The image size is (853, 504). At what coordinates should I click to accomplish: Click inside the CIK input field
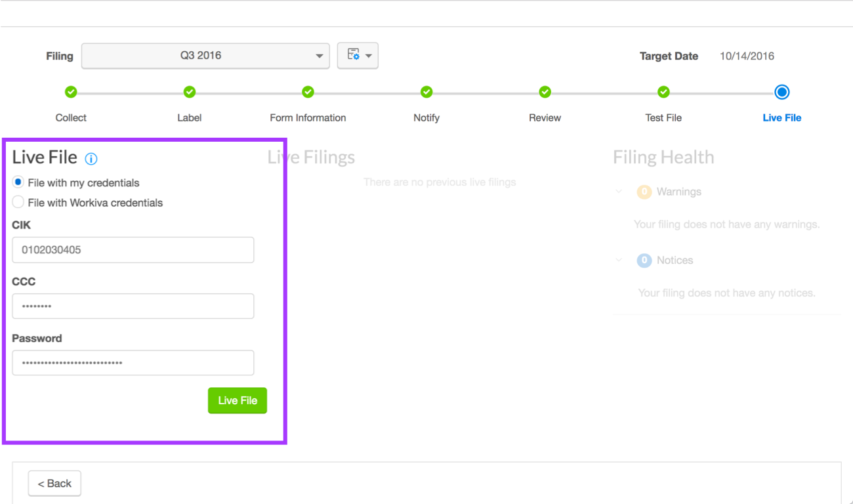click(x=133, y=249)
